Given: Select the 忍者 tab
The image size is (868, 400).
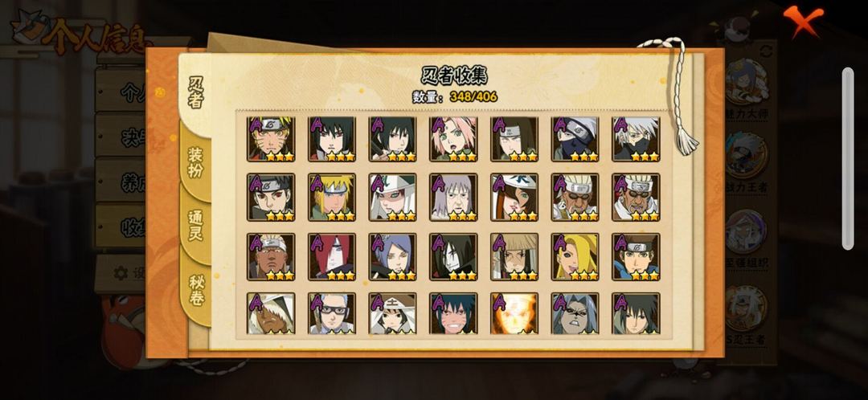Looking at the screenshot, I should pyautogui.click(x=196, y=92).
